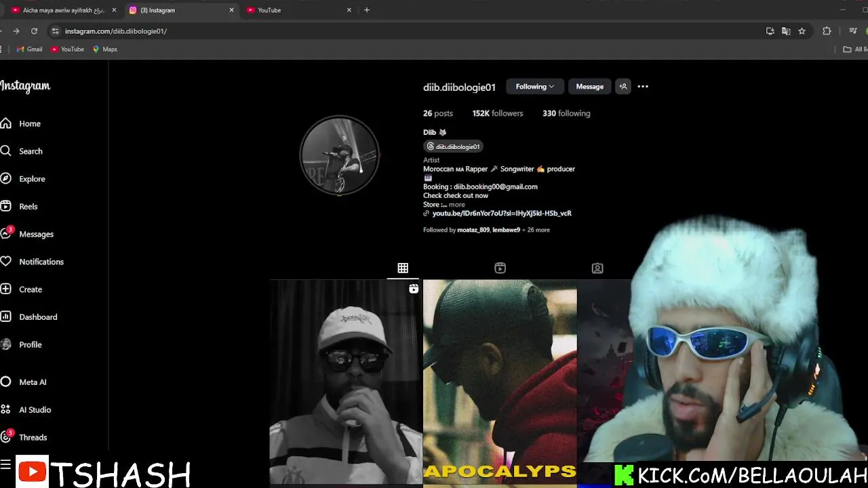Open follower lembawe9 profile
The image size is (868, 488).
(506, 230)
